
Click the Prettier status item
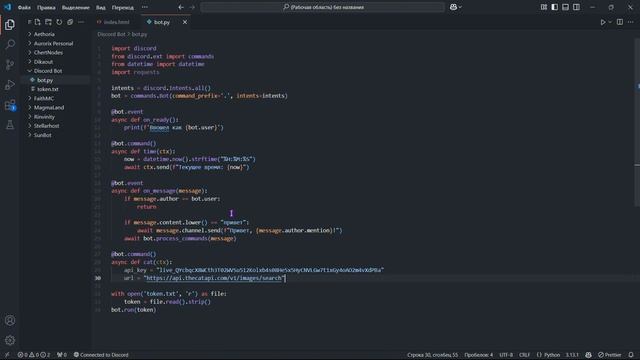pyautogui.click(x=609, y=355)
